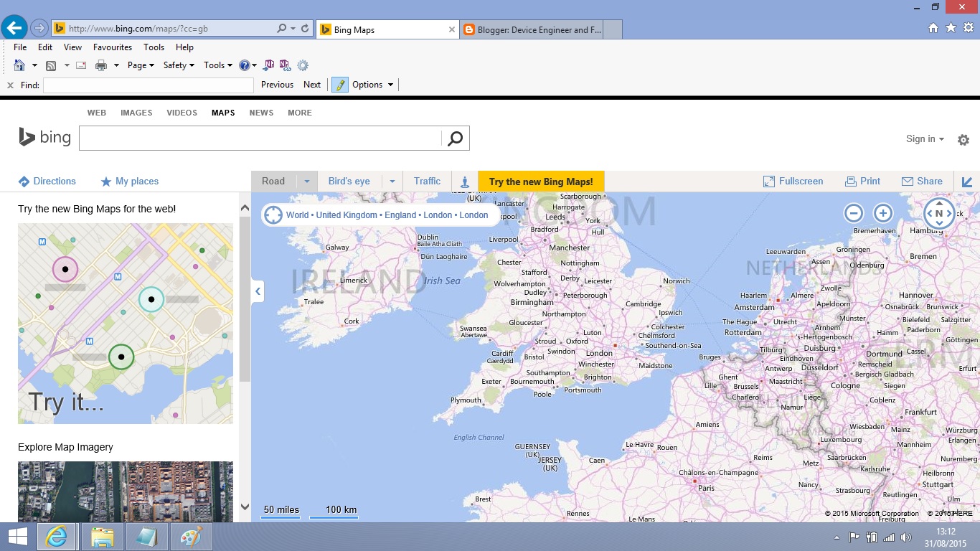Zoom in with the plus button

coord(883,213)
